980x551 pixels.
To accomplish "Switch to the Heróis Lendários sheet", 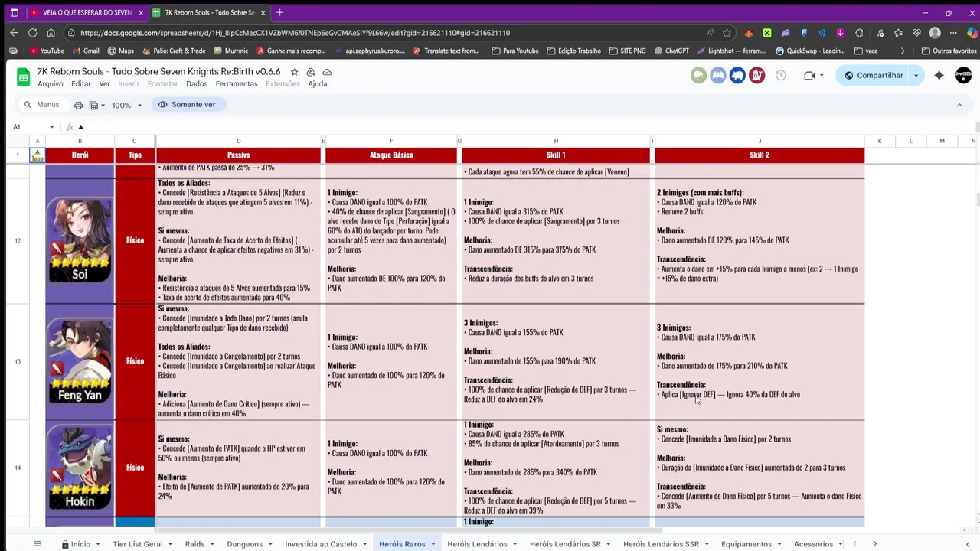I will (477, 544).
